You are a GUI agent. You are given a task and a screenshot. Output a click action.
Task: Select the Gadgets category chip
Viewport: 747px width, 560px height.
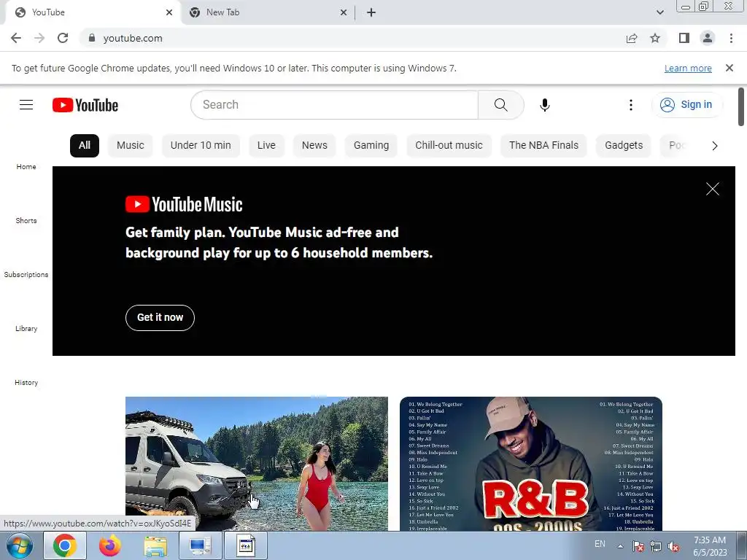click(x=624, y=146)
